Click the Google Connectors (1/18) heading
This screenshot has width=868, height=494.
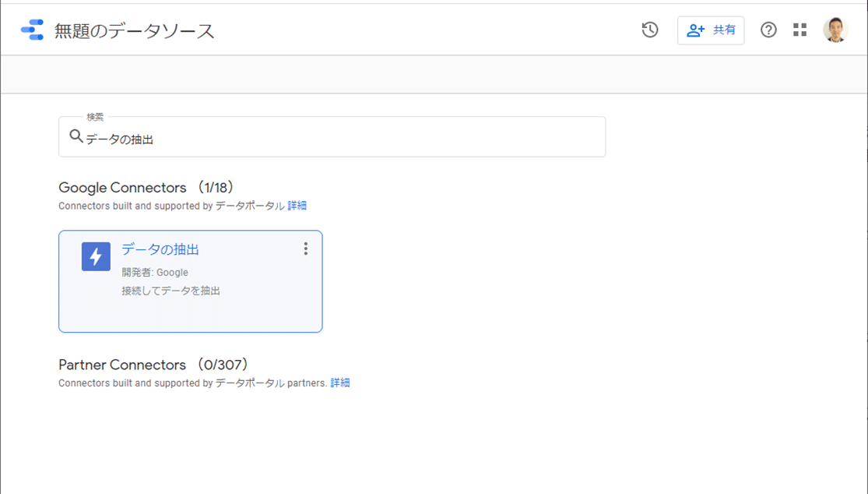(x=146, y=188)
